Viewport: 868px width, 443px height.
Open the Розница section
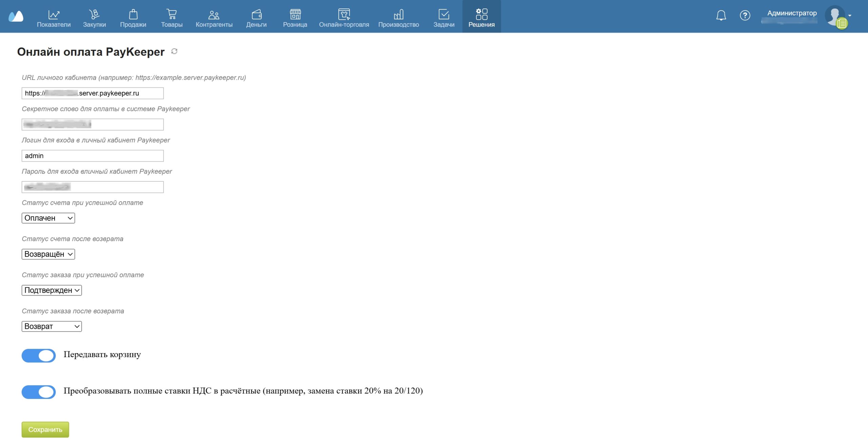295,18
